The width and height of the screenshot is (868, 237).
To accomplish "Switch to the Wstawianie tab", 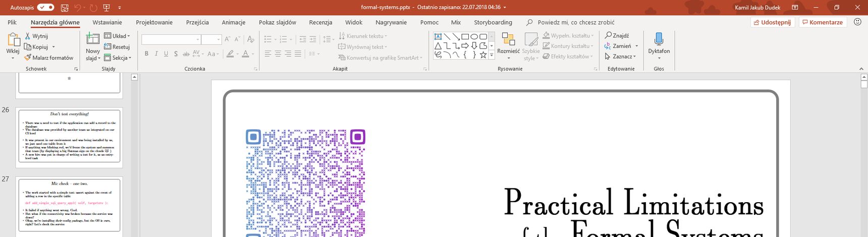I will tap(107, 22).
